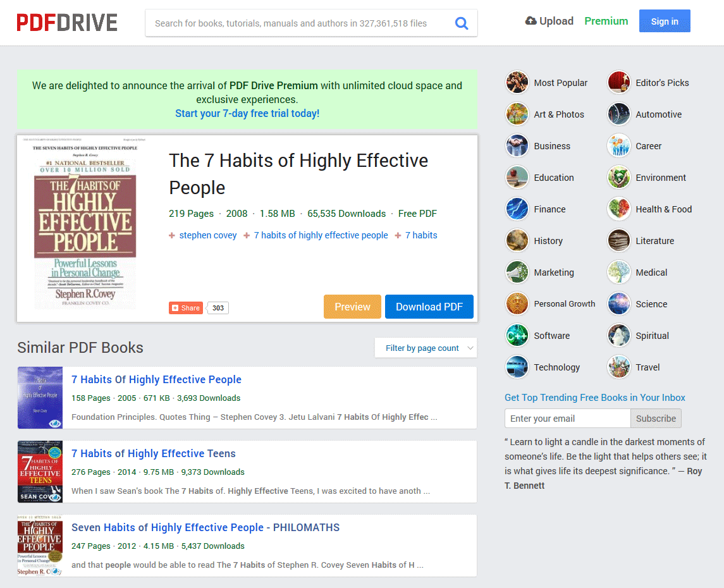
Task: Open the Travel category icon
Action: tap(618, 367)
